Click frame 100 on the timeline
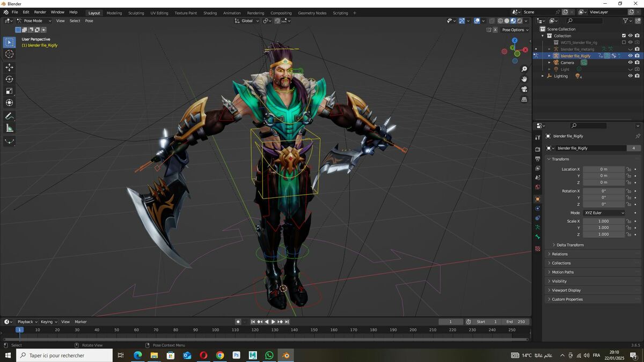The height and width of the screenshot is (362, 644). (215, 330)
